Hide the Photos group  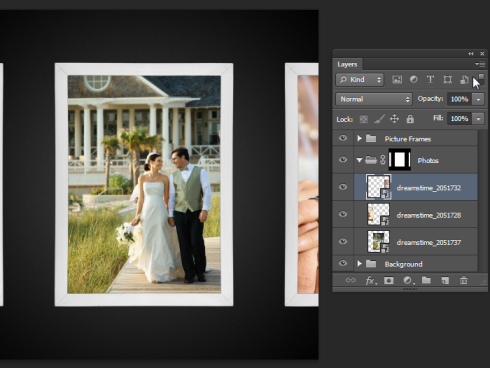tap(343, 160)
